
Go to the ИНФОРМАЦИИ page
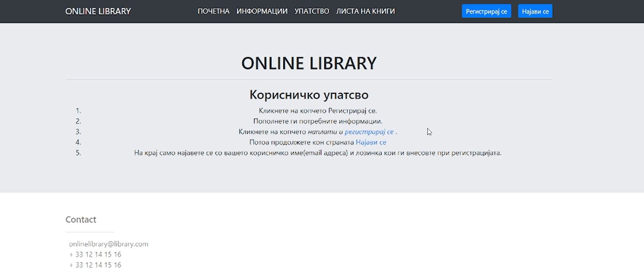262,11
